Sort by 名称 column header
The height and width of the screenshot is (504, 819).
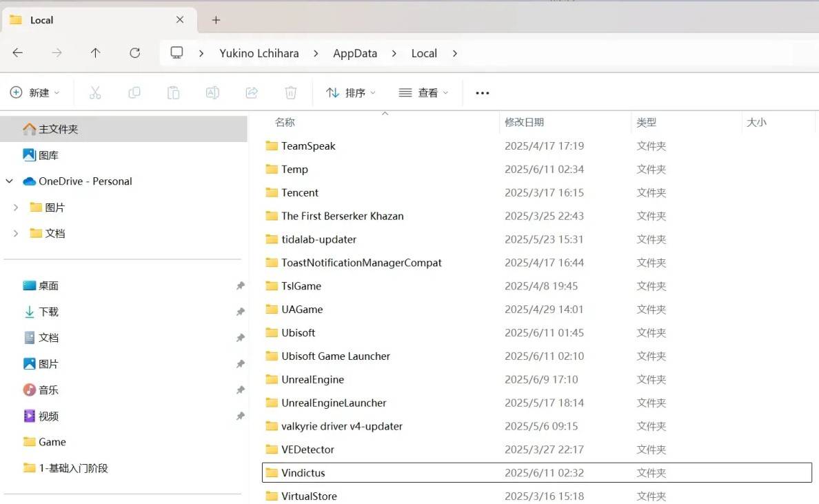[x=285, y=122]
